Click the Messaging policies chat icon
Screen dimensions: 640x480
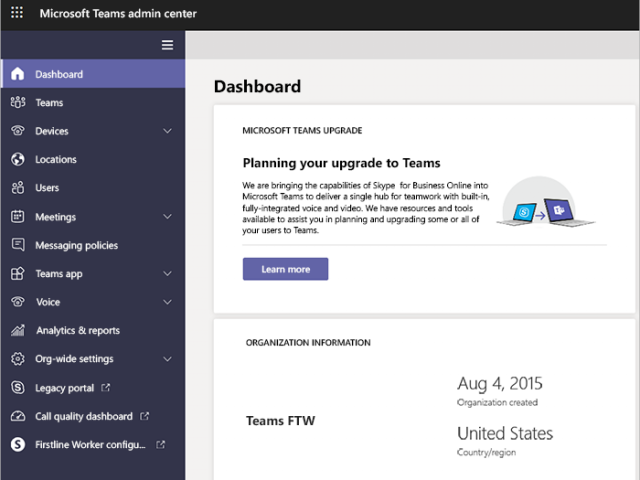(17, 245)
